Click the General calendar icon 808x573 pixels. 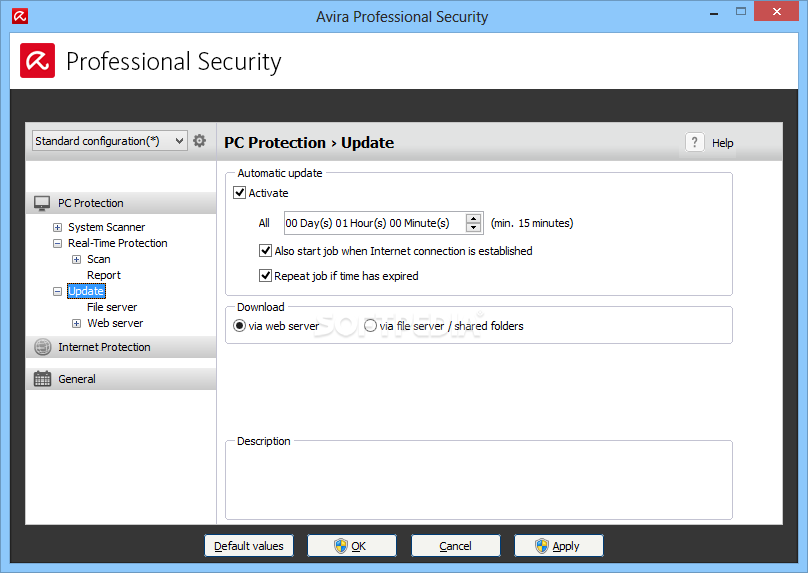(42, 379)
